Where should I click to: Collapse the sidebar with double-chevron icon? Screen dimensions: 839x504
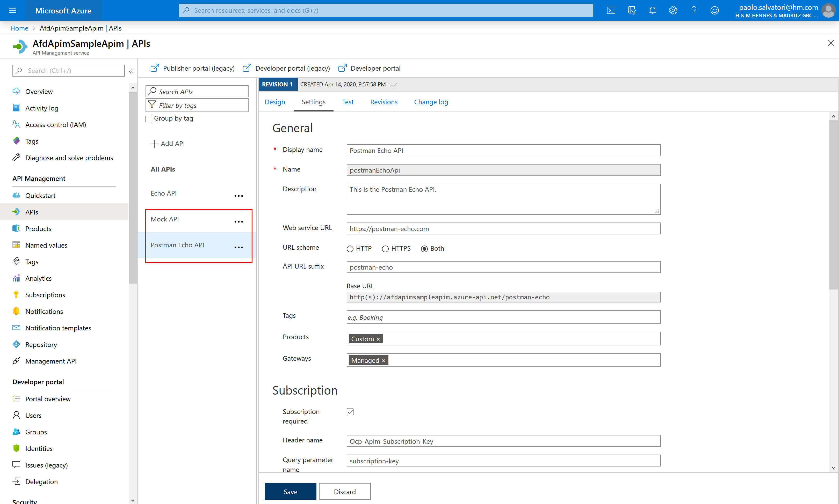click(x=131, y=71)
